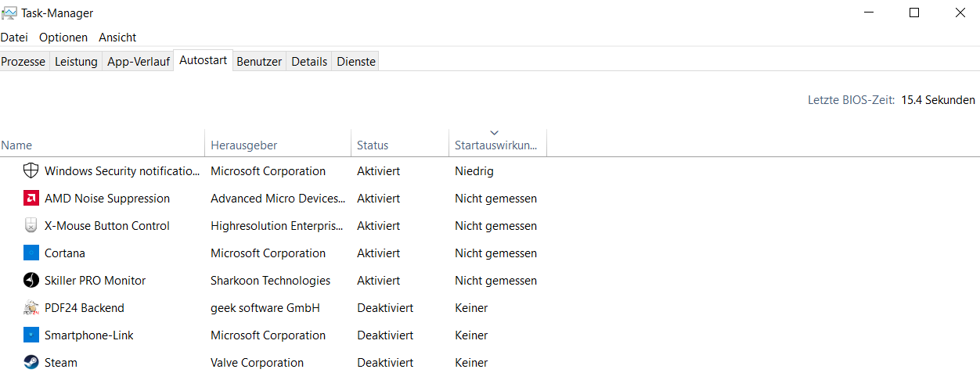Switch to the Prozesse tab

(23, 62)
